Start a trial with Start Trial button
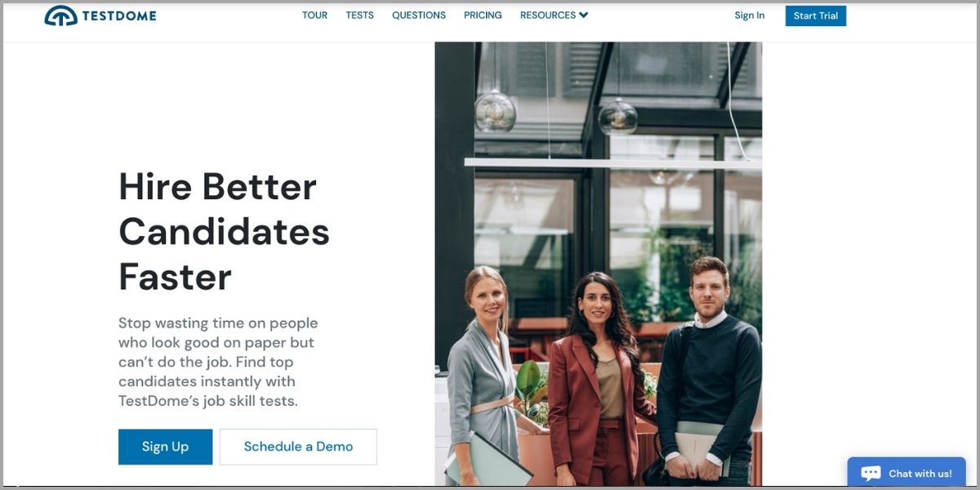This screenshot has height=490, width=980. pyautogui.click(x=816, y=16)
